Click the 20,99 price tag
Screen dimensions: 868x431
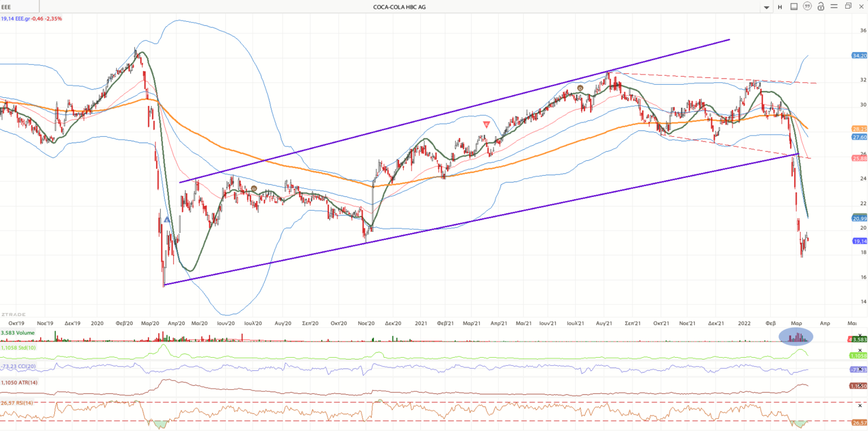tap(859, 218)
